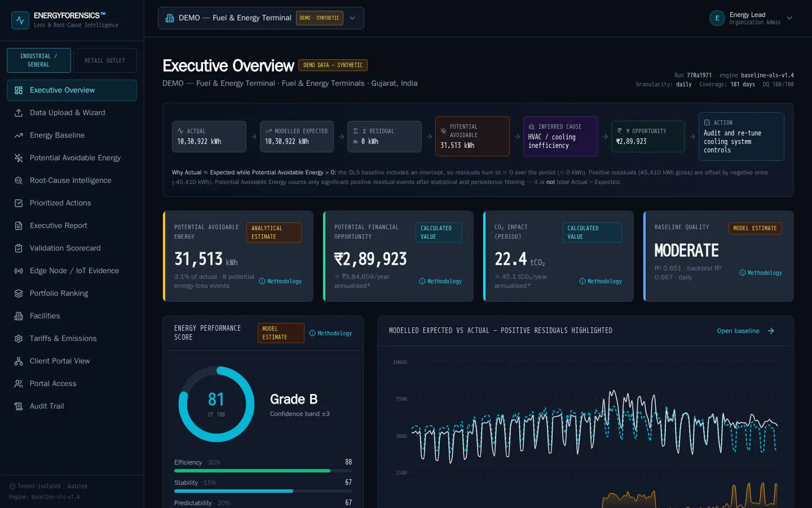Click the Root-Cause Intelligence search icon
The width and height of the screenshot is (812, 508).
pyautogui.click(x=19, y=181)
